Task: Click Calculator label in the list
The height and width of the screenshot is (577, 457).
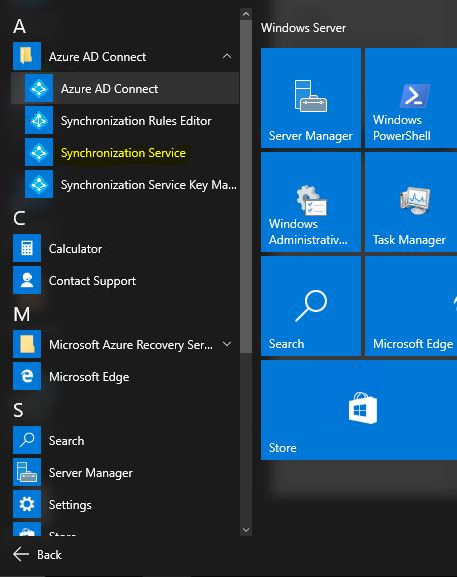Action: (75, 249)
